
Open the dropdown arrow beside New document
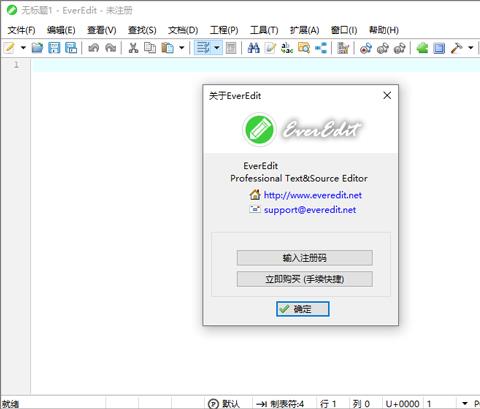23,48
